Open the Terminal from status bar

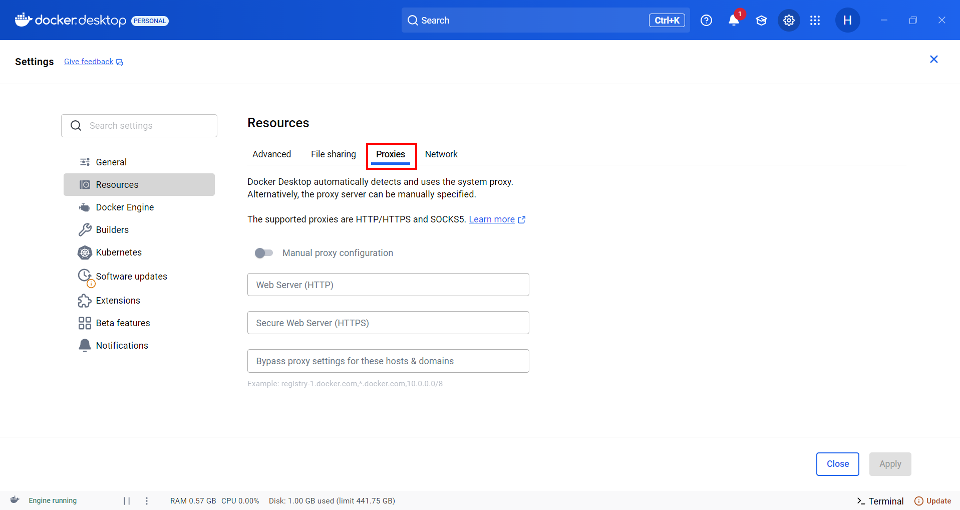click(880, 501)
